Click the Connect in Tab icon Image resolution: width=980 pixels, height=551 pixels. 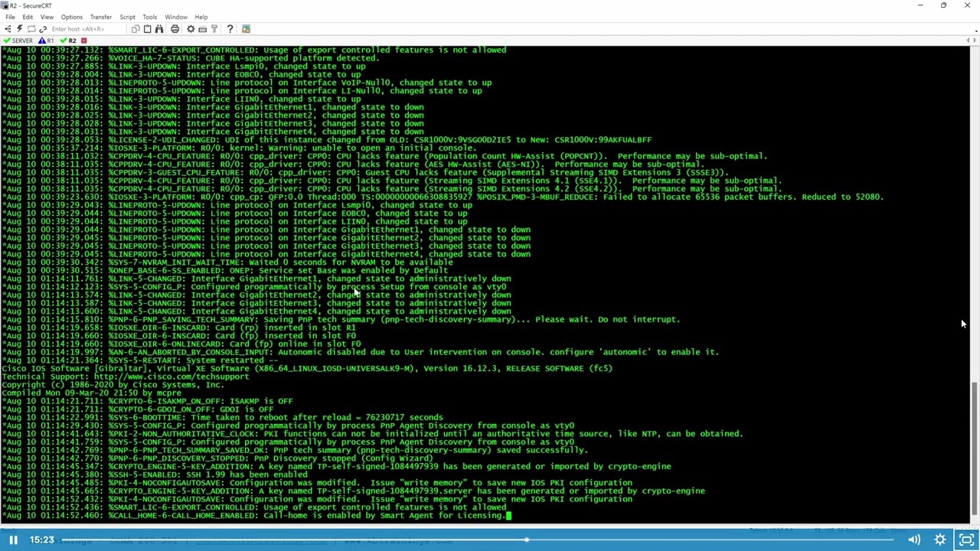pyautogui.click(x=31, y=29)
